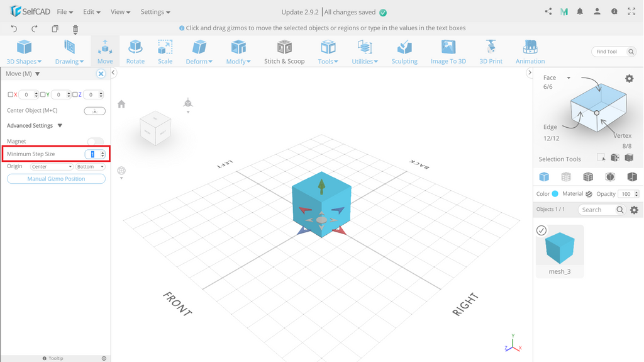Open the Origin Bottom dropdown

click(91, 167)
